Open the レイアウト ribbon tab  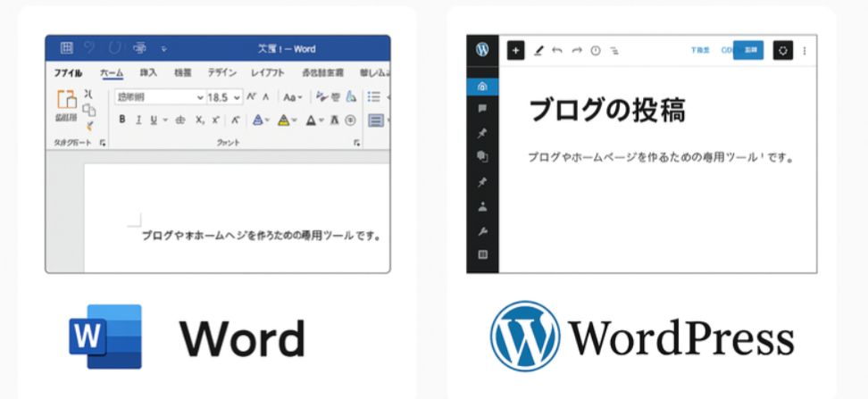(268, 72)
